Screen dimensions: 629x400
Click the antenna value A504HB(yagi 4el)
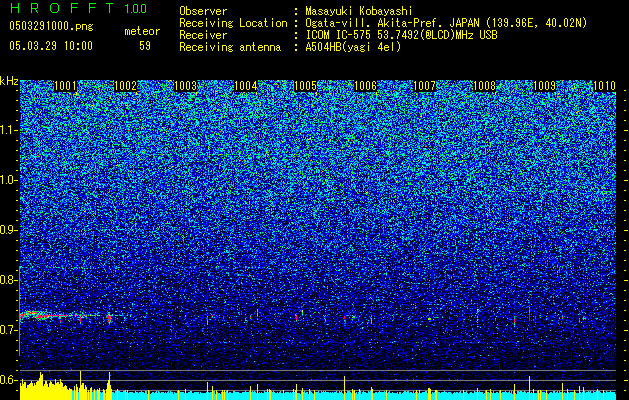(353, 47)
